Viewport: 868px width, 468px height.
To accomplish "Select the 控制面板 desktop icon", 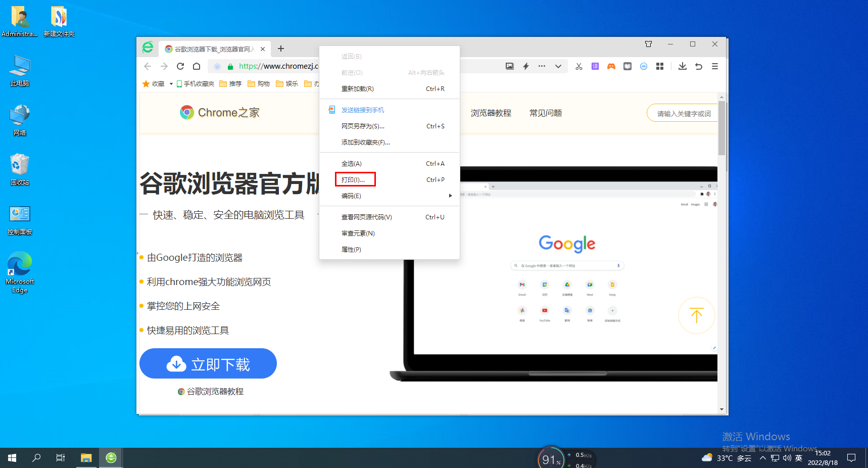I will [x=20, y=220].
